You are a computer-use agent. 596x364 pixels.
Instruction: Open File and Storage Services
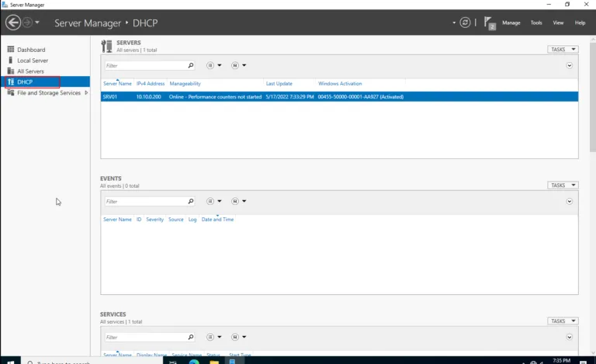click(x=49, y=92)
